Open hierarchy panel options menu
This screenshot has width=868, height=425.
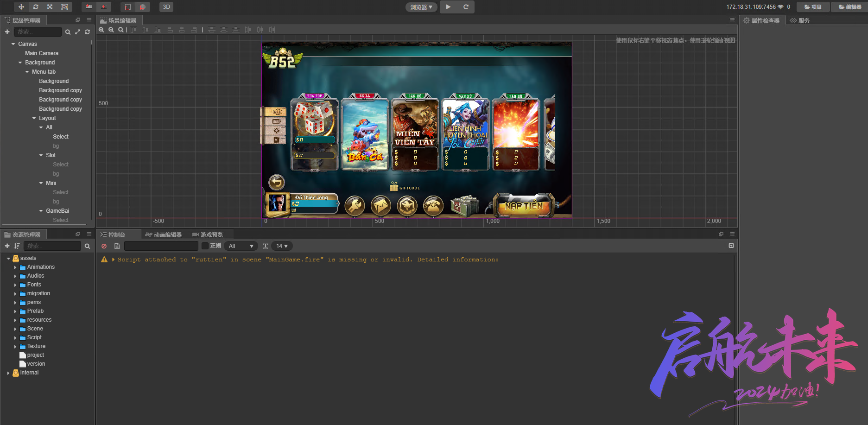tap(89, 20)
